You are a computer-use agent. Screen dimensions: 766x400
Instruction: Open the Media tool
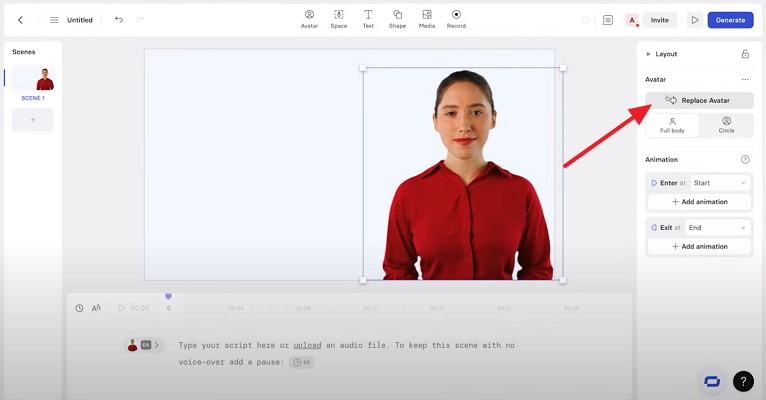[x=427, y=18]
